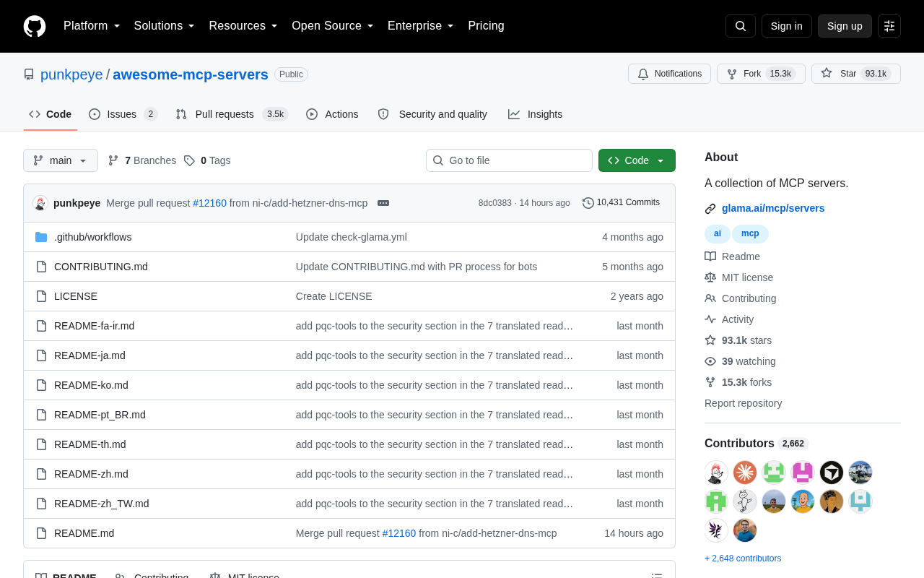Image resolution: width=924 pixels, height=578 pixels.
Task: Click the fork icon beside 15.3k forks
Action: (710, 382)
